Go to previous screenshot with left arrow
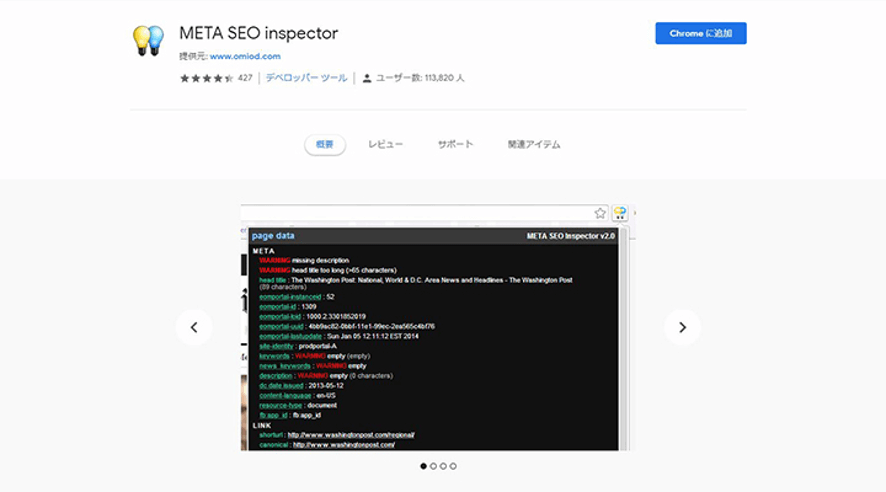886x492 pixels. (x=194, y=327)
